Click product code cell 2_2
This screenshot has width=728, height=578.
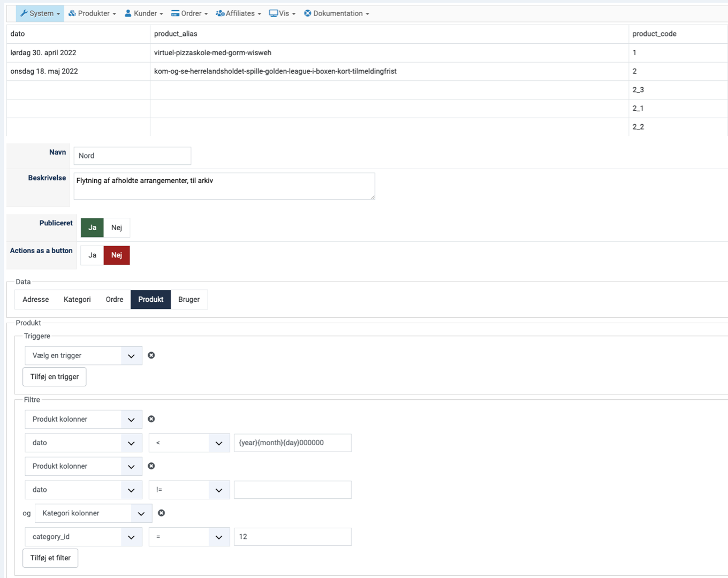[x=678, y=127]
